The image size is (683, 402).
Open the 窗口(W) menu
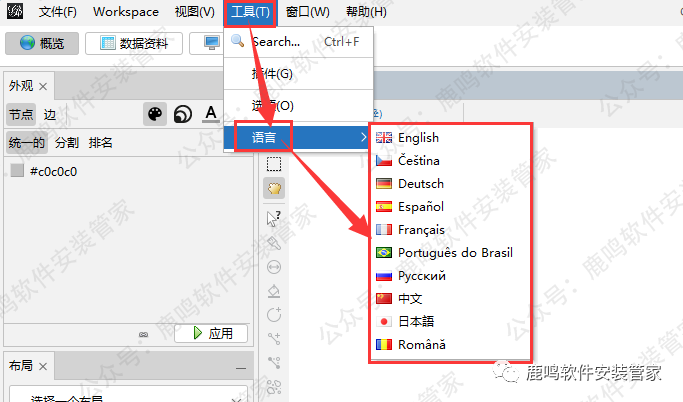[x=307, y=12]
